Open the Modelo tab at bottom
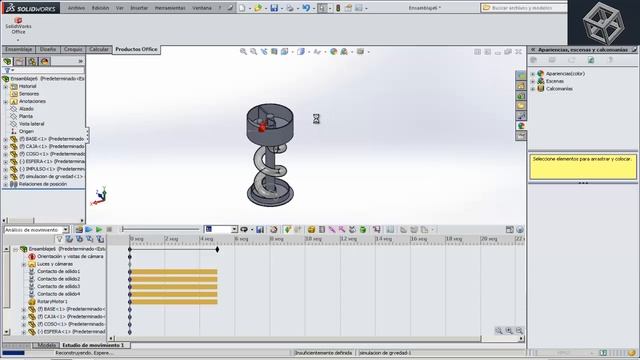This screenshot has height=360, width=640. click(x=46, y=345)
